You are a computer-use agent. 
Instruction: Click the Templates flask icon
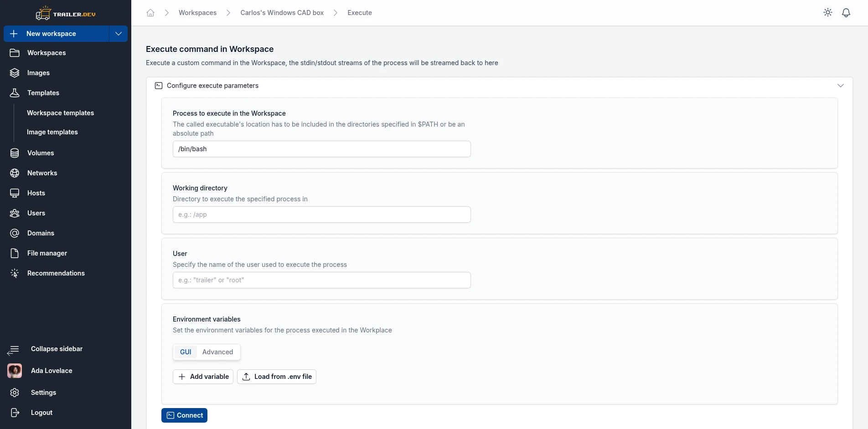[15, 93]
